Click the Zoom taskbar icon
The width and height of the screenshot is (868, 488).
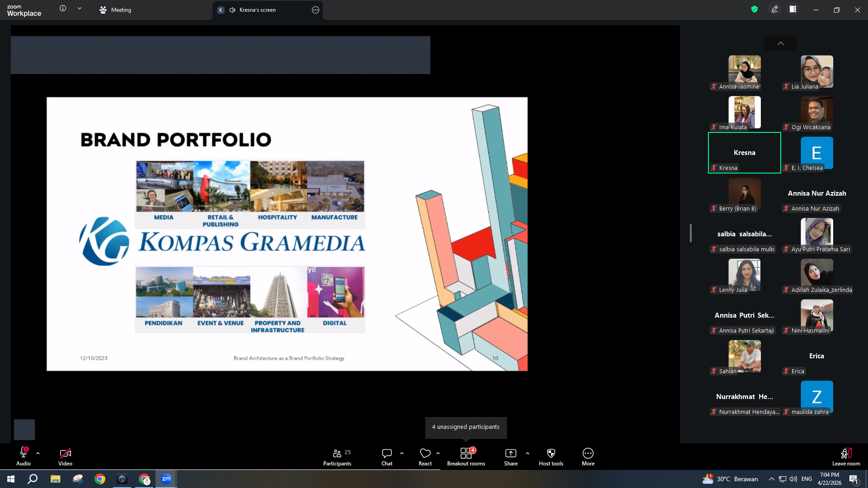tap(166, 479)
